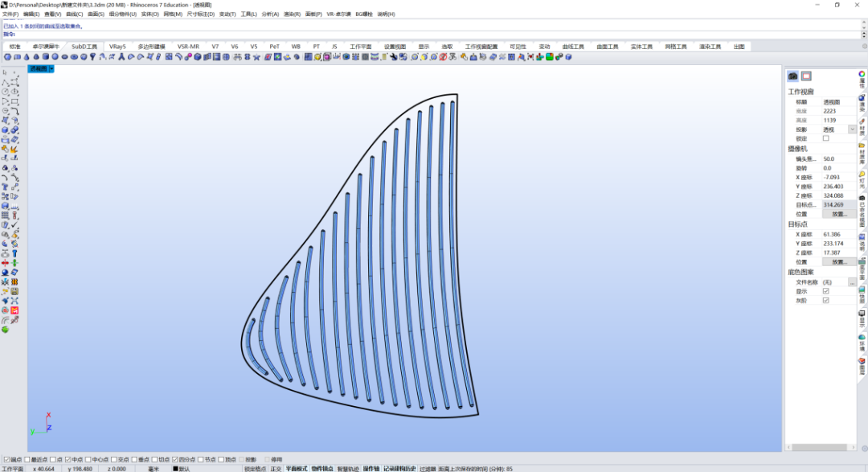Image resolution: width=868 pixels, height=472 pixels.
Task: Select the SubD sphere tool in toolbar
Action: coord(55,57)
